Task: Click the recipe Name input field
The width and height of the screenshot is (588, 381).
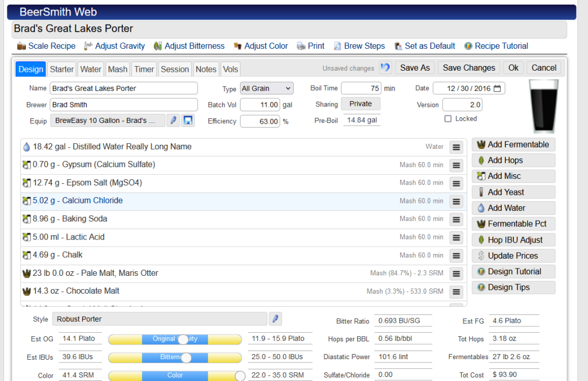Action: coord(124,88)
